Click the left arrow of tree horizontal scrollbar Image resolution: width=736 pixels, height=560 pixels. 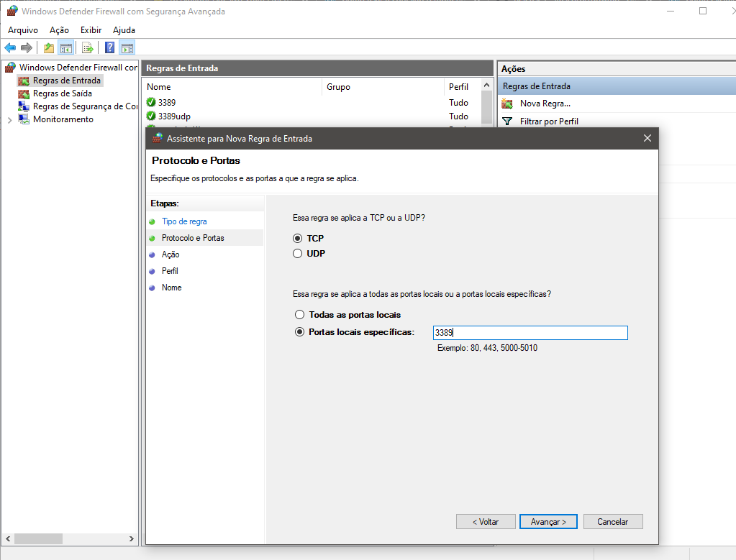[8, 539]
